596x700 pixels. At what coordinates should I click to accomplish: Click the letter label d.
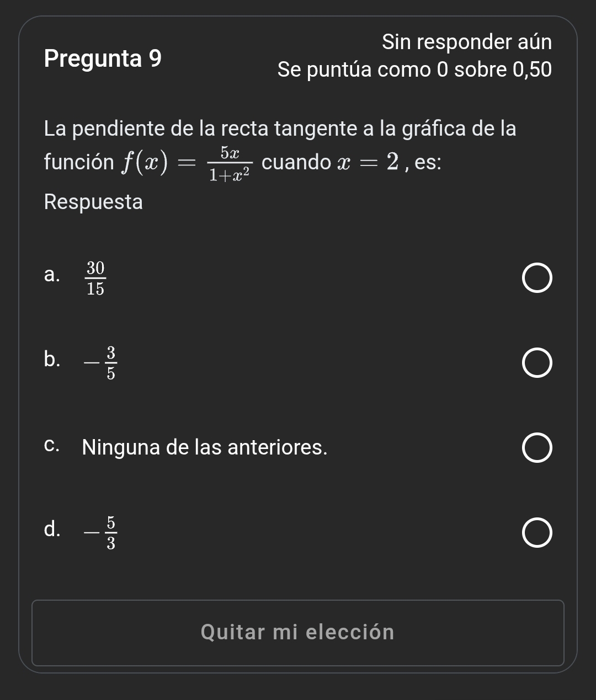click(x=51, y=529)
